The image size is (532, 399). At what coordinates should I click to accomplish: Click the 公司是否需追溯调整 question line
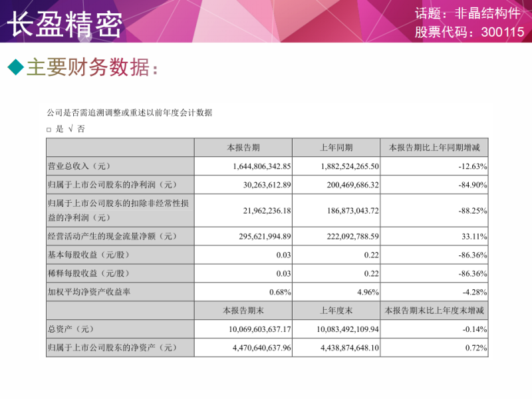[x=129, y=112]
